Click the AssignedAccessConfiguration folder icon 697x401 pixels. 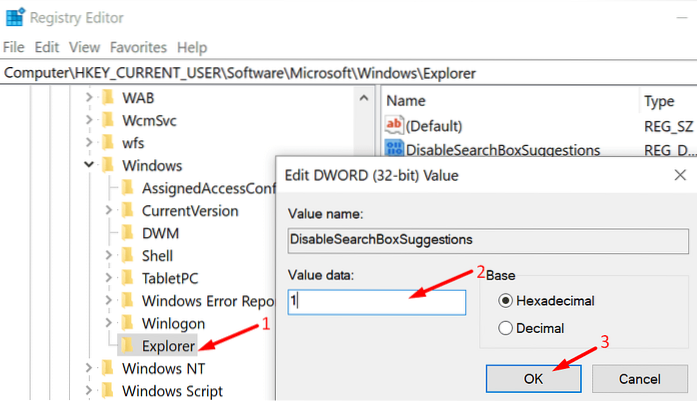(x=126, y=188)
